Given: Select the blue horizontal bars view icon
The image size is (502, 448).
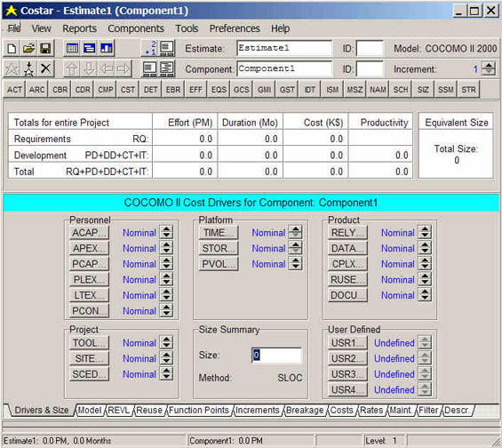Looking at the screenshot, I should tap(89, 49).
